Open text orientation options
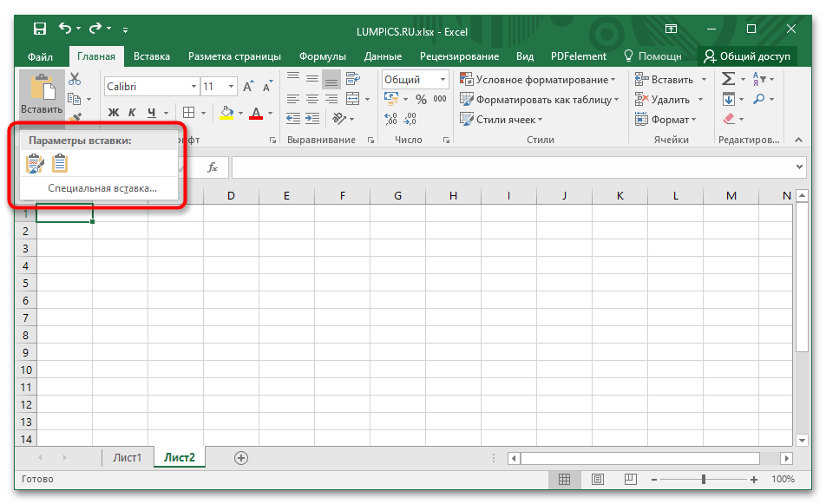 pyautogui.click(x=339, y=119)
